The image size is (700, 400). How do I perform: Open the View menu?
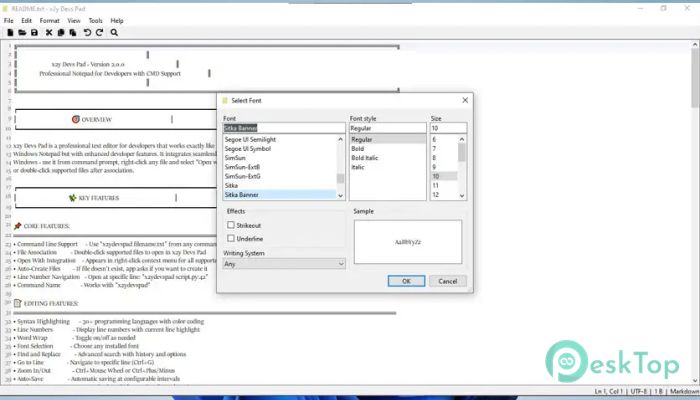(74, 21)
